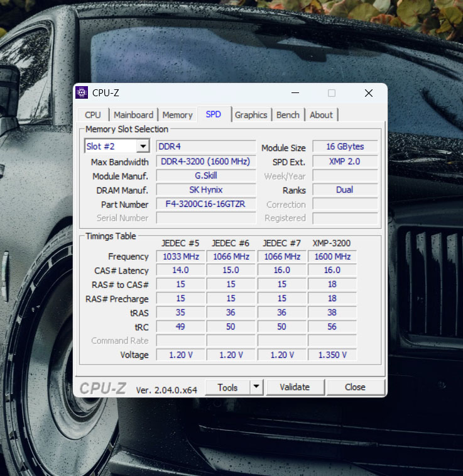Click the JEDEC #6 column header

[x=231, y=243]
